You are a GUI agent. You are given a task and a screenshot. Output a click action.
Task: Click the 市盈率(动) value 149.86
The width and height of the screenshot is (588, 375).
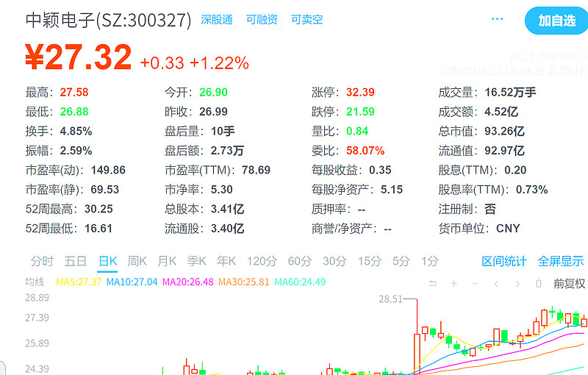pos(108,171)
